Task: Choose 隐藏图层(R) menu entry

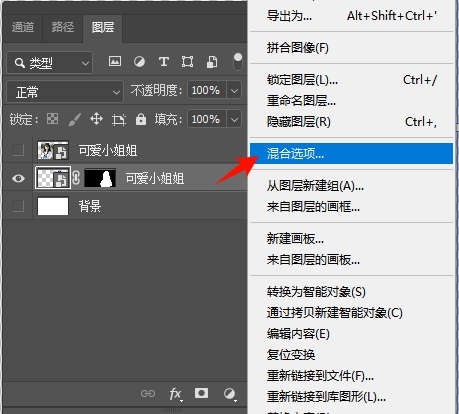Action: pyautogui.click(x=351, y=122)
